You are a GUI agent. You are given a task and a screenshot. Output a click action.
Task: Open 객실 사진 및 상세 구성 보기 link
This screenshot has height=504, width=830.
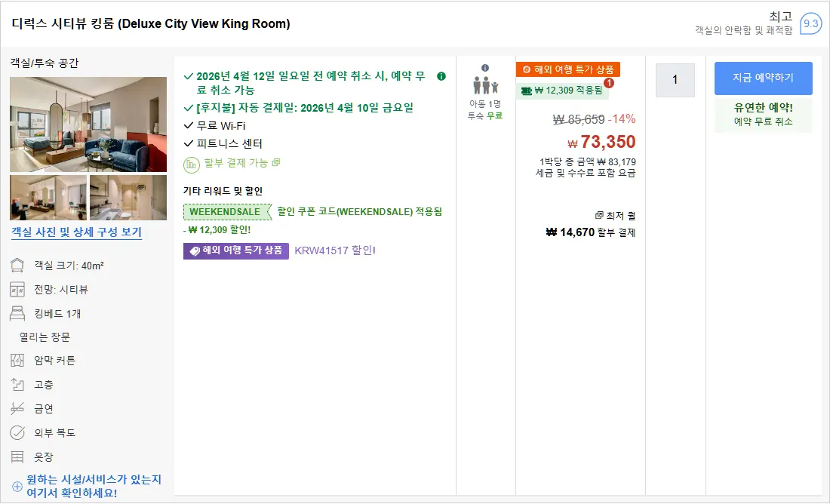(x=77, y=232)
